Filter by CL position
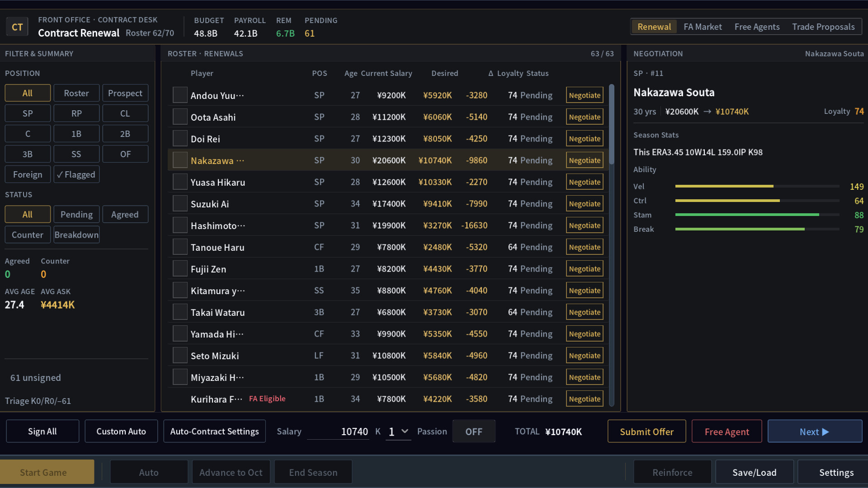 (125, 113)
